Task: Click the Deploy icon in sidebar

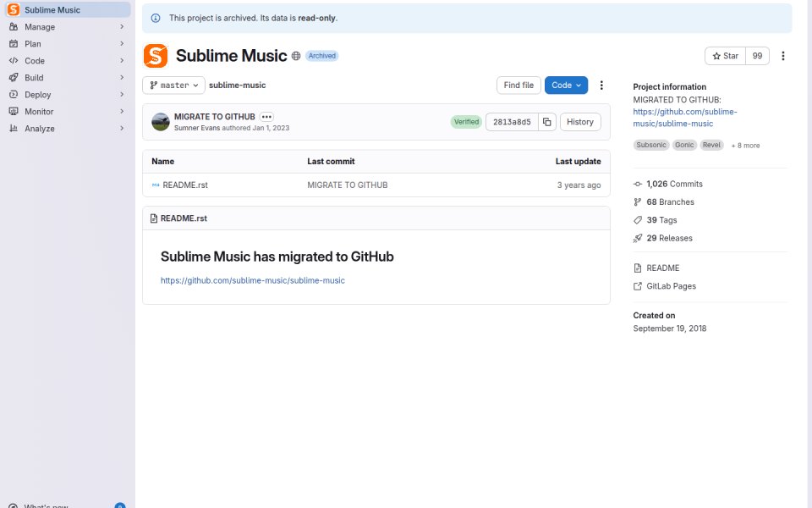Action: (x=14, y=95)
